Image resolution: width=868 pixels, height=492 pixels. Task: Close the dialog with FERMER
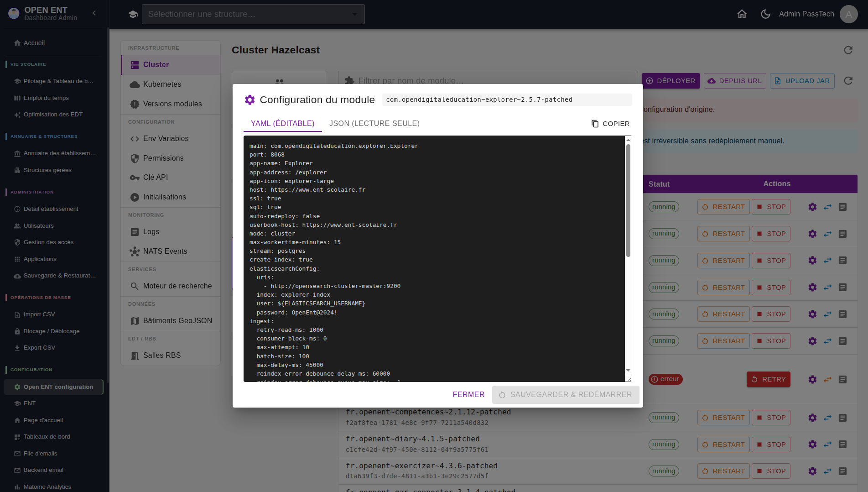click(x=468, y=394)
